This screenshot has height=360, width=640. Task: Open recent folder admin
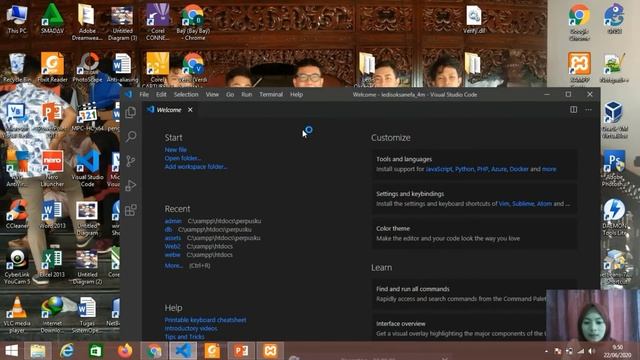pyautogui.click(x=173, y=221)
